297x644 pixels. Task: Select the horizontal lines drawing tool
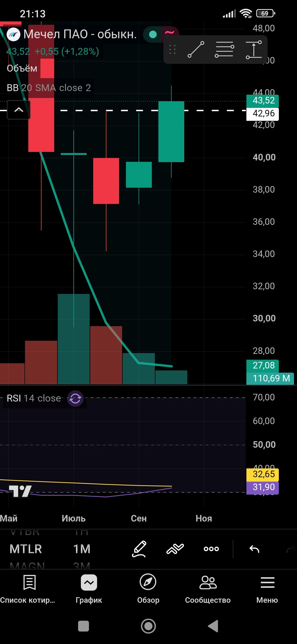click(224, 50)
